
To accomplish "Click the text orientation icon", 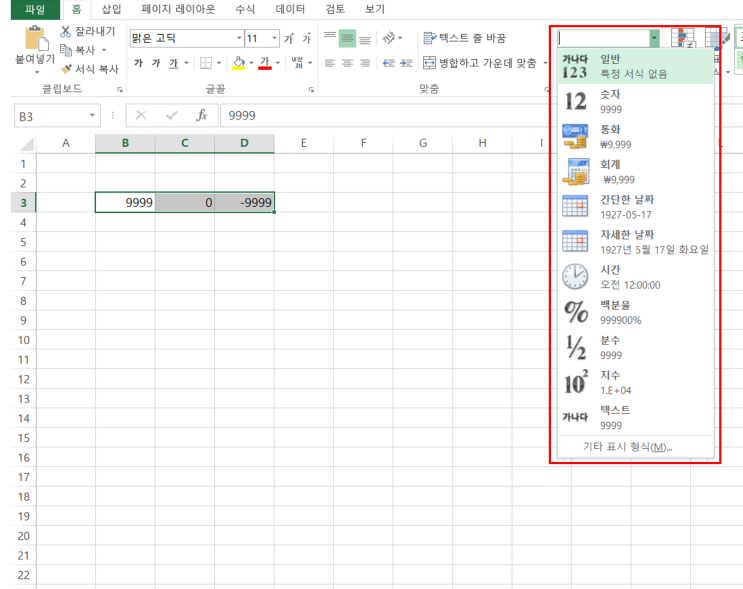I will pyautogui.click(x=389, y=38).
